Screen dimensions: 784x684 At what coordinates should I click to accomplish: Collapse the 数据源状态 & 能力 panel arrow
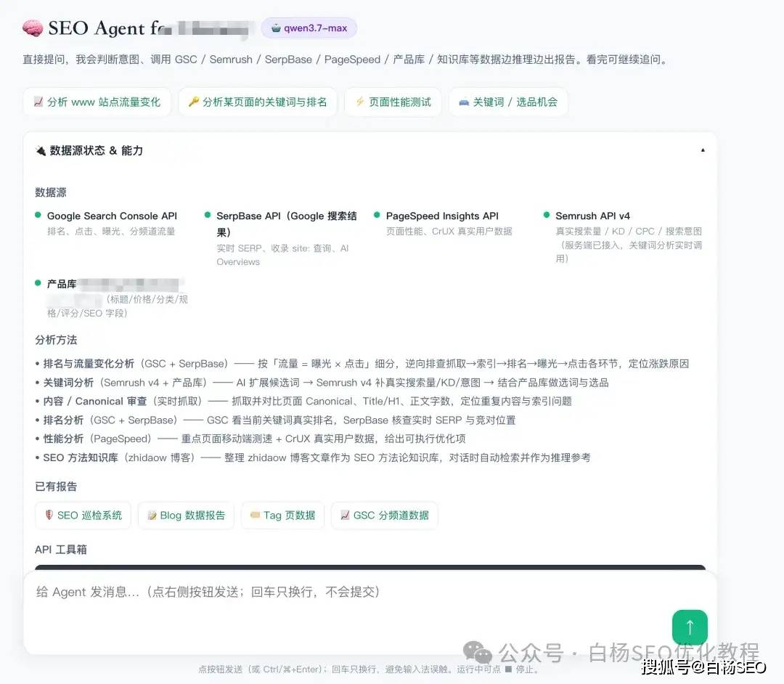pyautogui.click(x=703, y=150)
